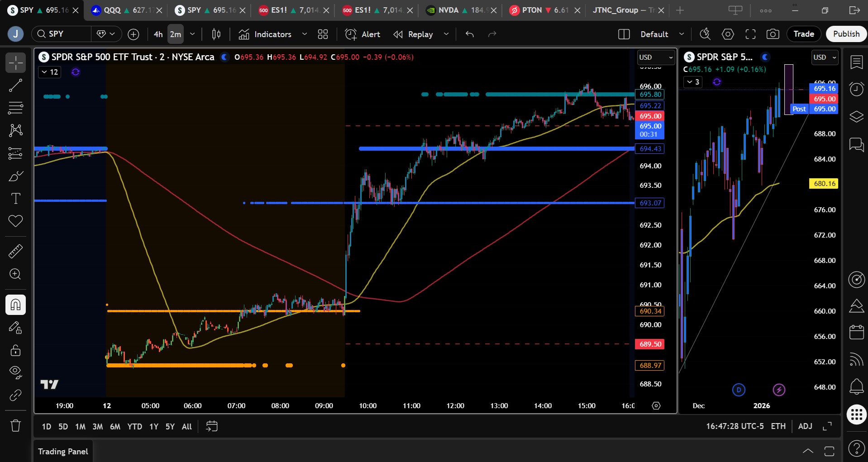The width and height of the screenshot is (868, 462).
Task: Toggle ADJ dividend adjustment
Action: 805,426
